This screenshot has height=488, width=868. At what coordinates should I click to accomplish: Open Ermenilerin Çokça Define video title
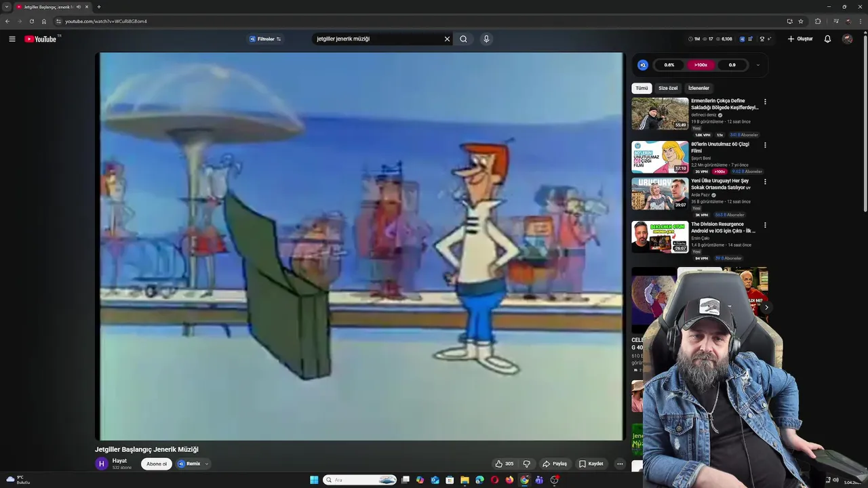point(724,104)
